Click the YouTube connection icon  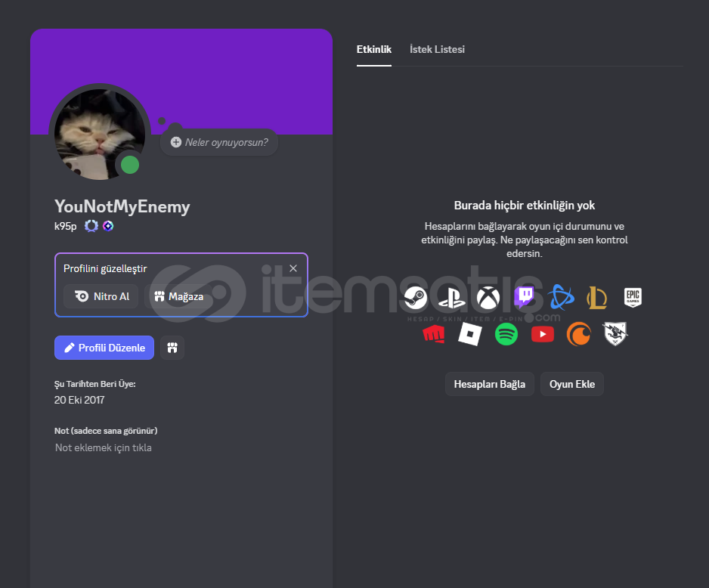tap(543, 335)
